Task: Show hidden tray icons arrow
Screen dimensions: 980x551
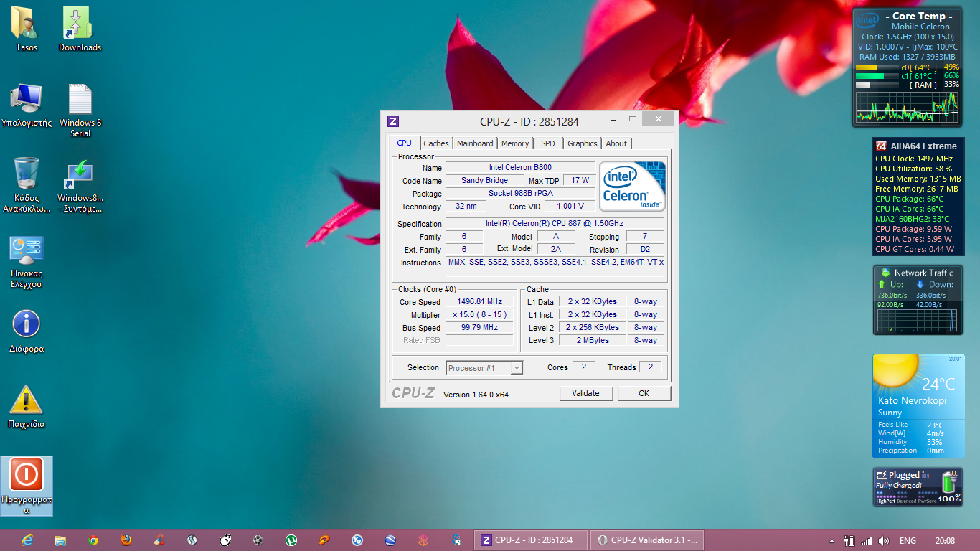Action: (831, 541)
